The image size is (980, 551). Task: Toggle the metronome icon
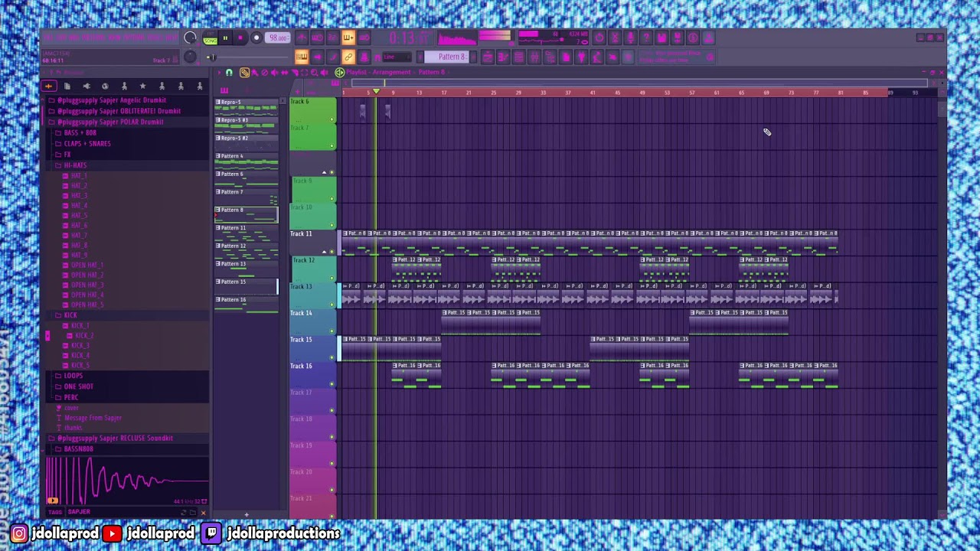click(x=302, y=37)
